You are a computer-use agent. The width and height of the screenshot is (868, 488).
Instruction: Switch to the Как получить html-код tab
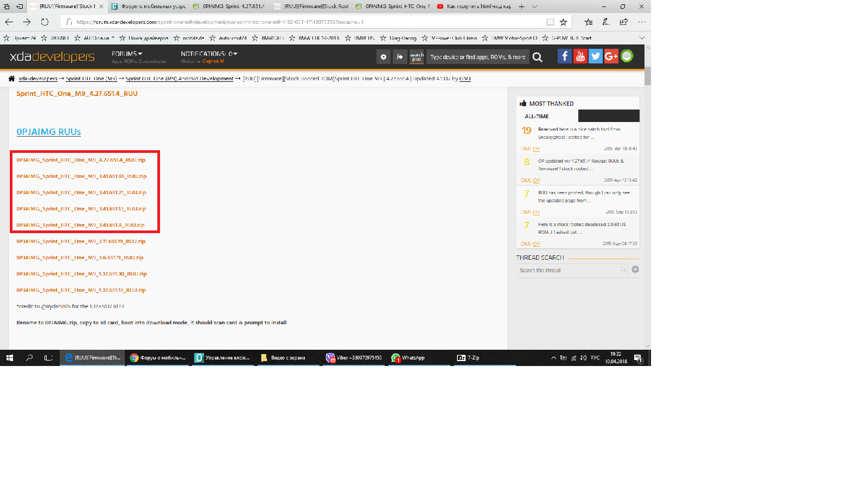(474, 7)
